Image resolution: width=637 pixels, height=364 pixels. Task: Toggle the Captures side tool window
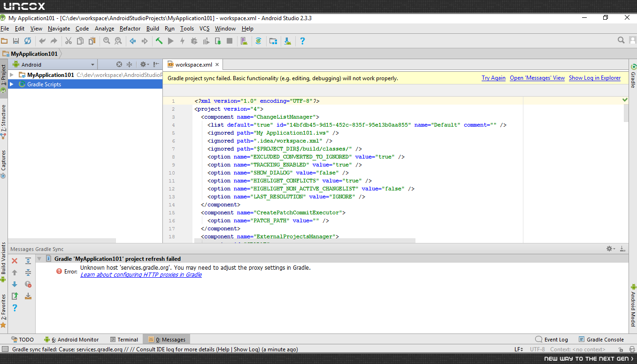(x=4, y=164)
